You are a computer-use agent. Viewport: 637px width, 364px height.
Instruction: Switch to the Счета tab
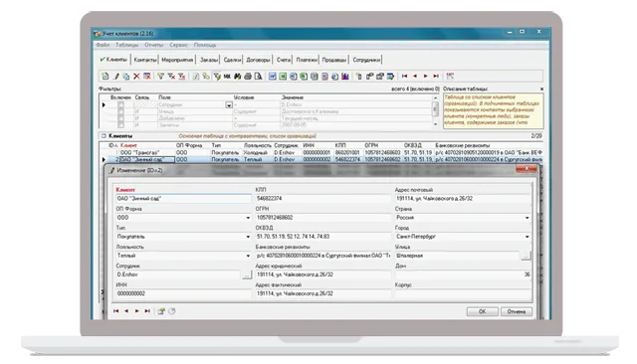click(x=283, y=60)
